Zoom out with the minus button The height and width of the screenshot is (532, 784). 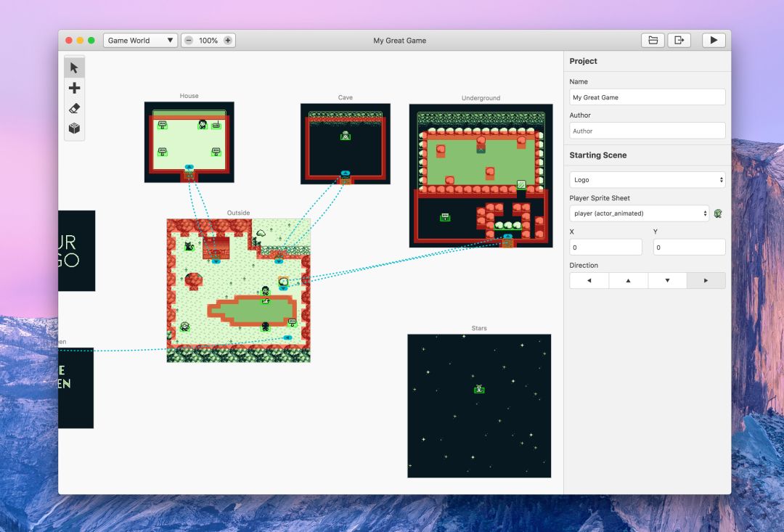pos(189,41)
